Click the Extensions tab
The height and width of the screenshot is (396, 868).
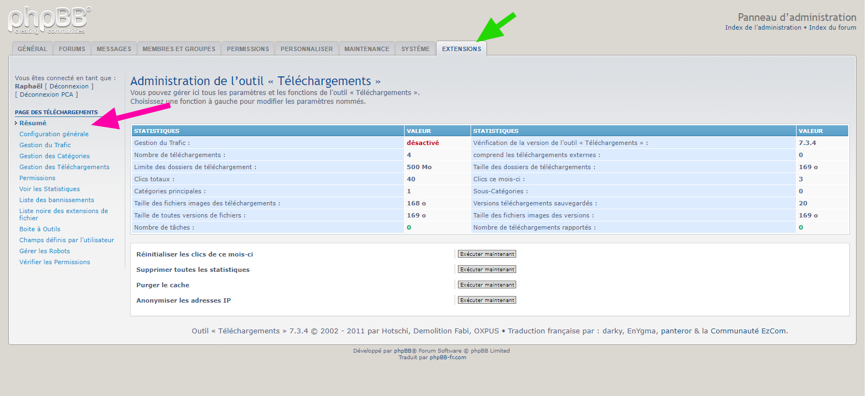pyautogui.click(x=461, y=49)
